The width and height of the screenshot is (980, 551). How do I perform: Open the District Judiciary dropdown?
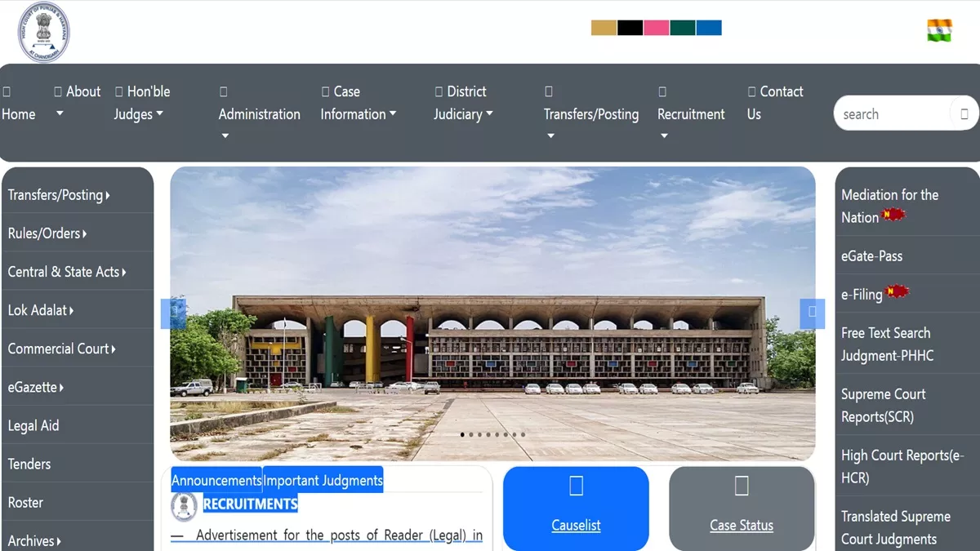pyautogui.click(x=463, y=103)
